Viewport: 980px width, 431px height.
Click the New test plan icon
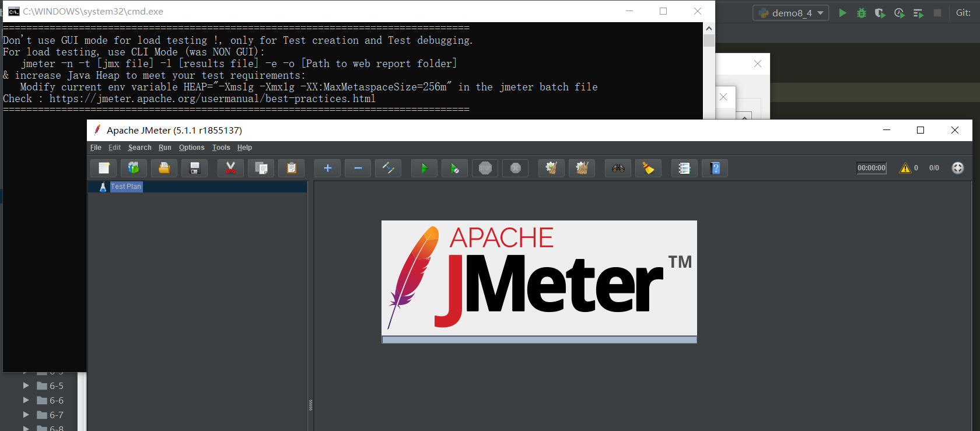pos(104,168)
